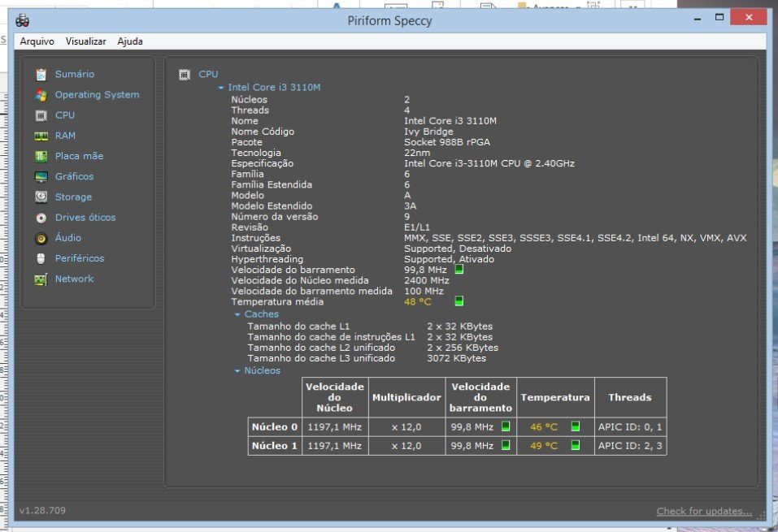Open Gráficos via its monitor icon

click(x=41, y=176)
